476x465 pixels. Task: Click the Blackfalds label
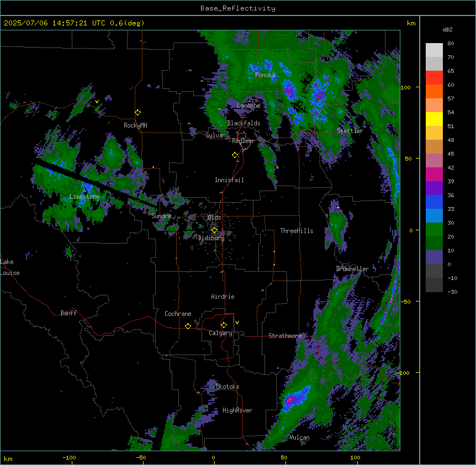pyautogui.click(x=244, y=123)
